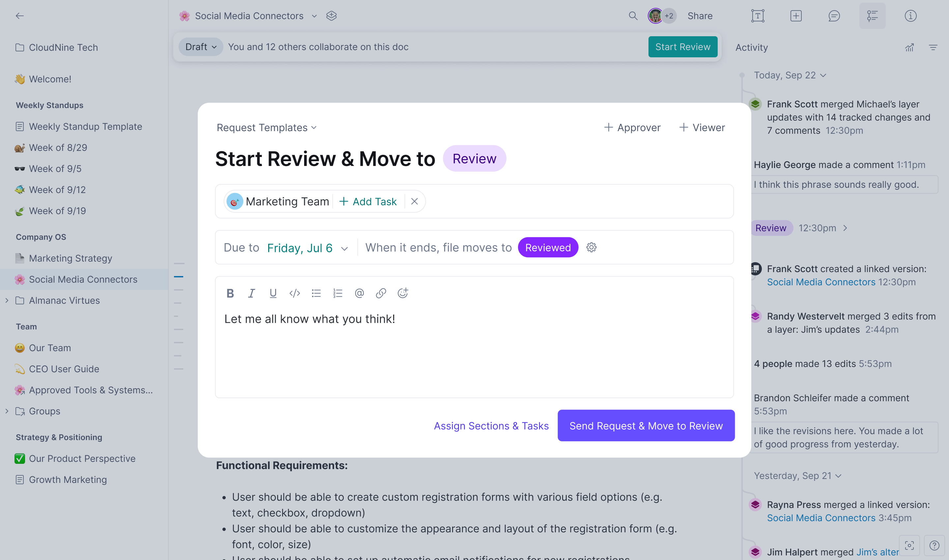Open Marketing Strategy in the sidebar
This screenshot has height=560, width=949.
pos(71,258)
